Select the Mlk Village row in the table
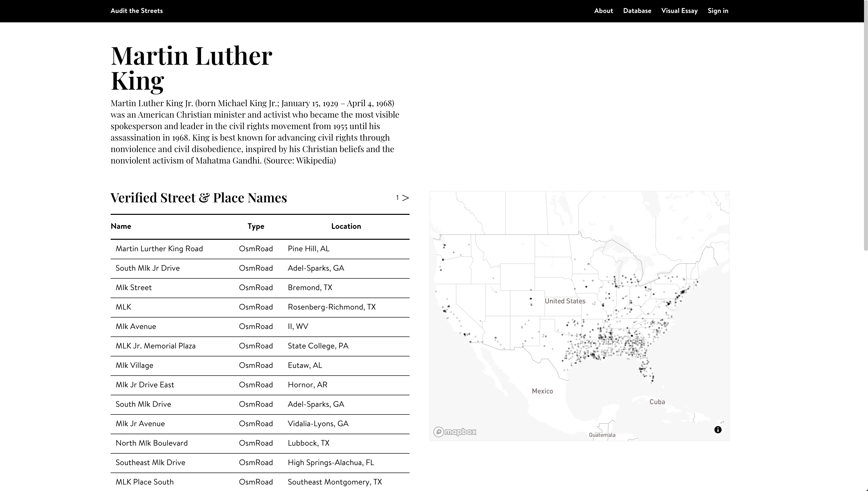 tap(134, 365)
